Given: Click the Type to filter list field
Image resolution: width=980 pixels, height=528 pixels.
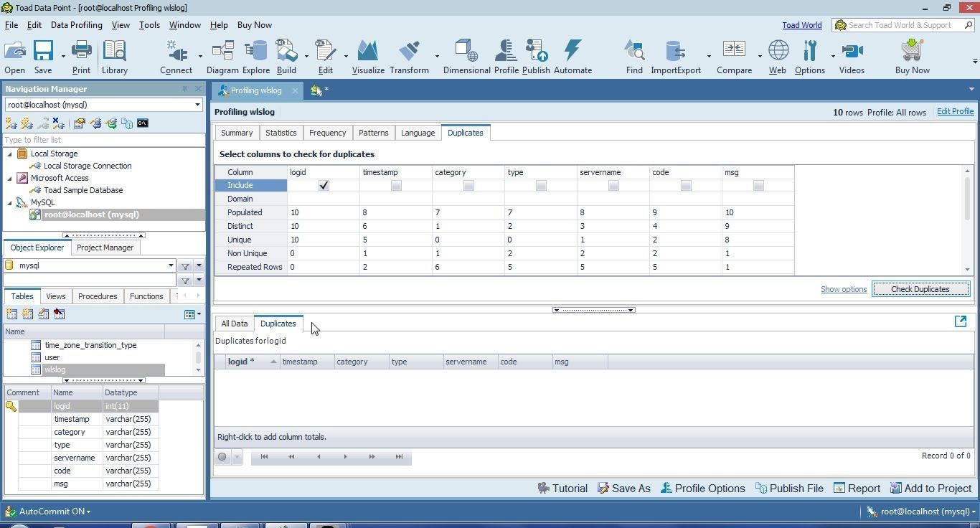Looking at the screenshot, I should pyautogui.click(x=104, y=140).
